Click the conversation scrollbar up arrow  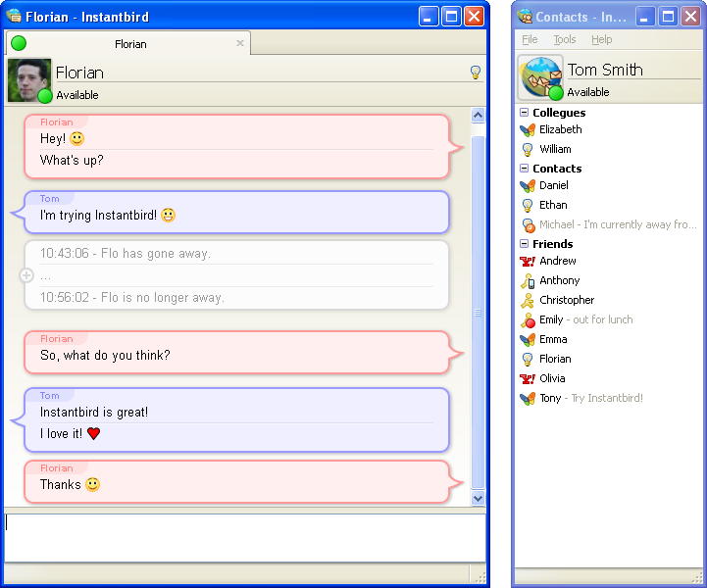[478, 116]
